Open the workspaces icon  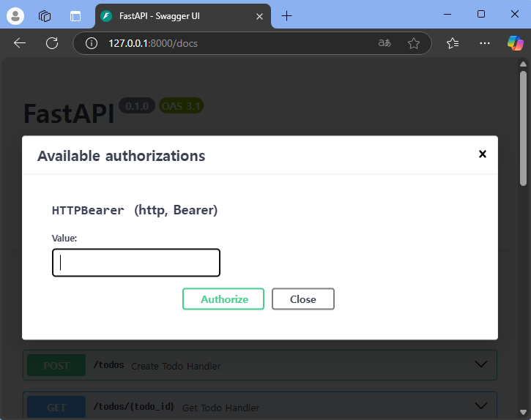[45, 16]
